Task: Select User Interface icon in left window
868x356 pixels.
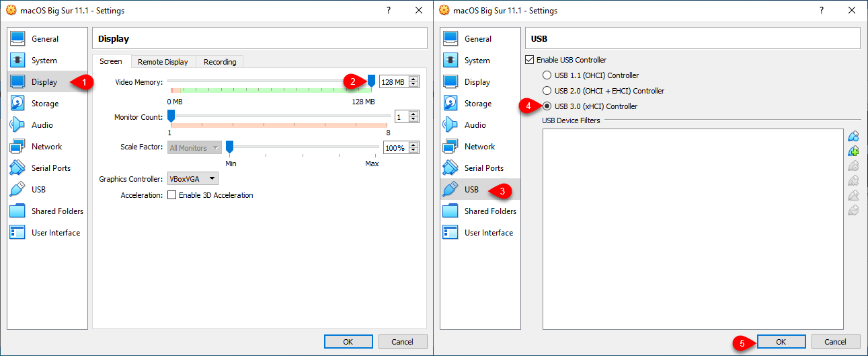Action: click(x=17, y=233)
